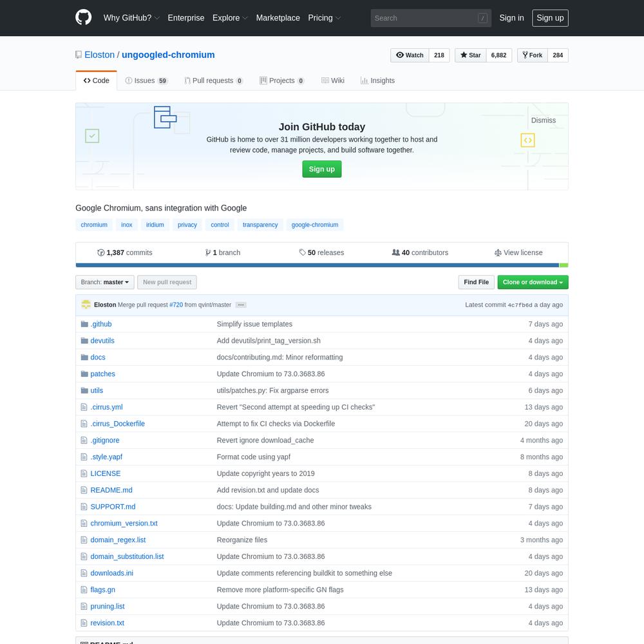Click Eloston's avatar in latest commit bar
Viewport: 644px width, 644px height.
(x=86, y=305)
